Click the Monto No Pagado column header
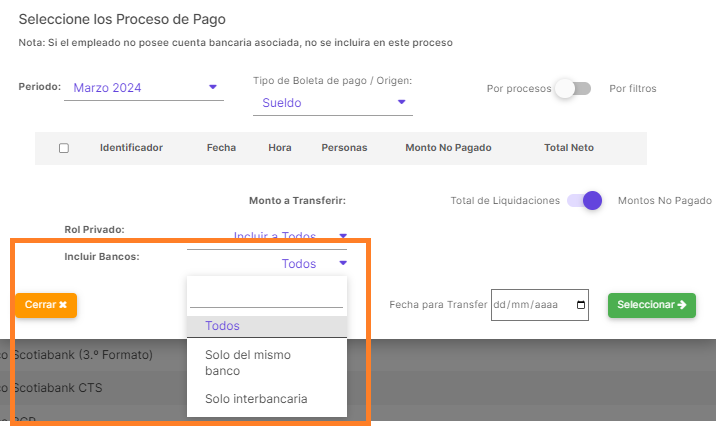716x431 pixels. point(448,148)
